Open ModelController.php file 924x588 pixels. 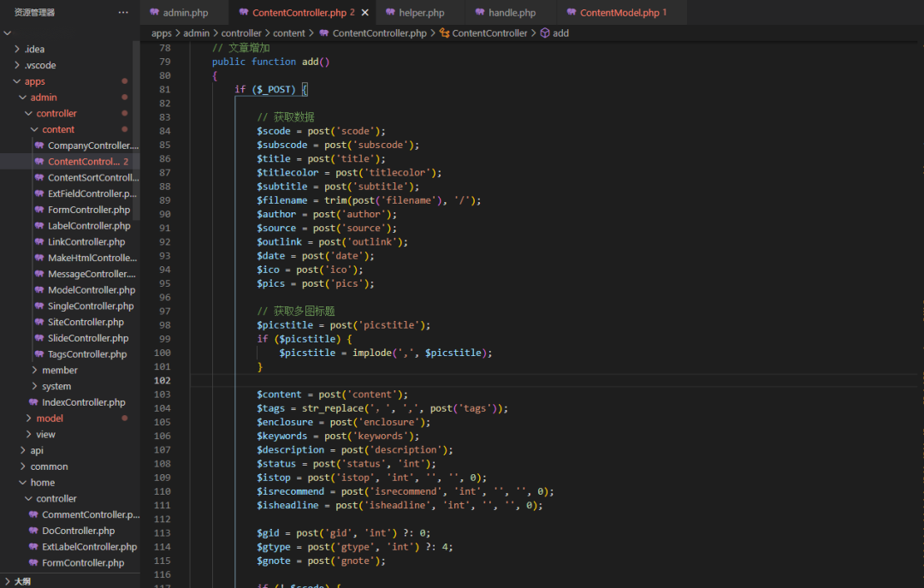tap(92, 289)
